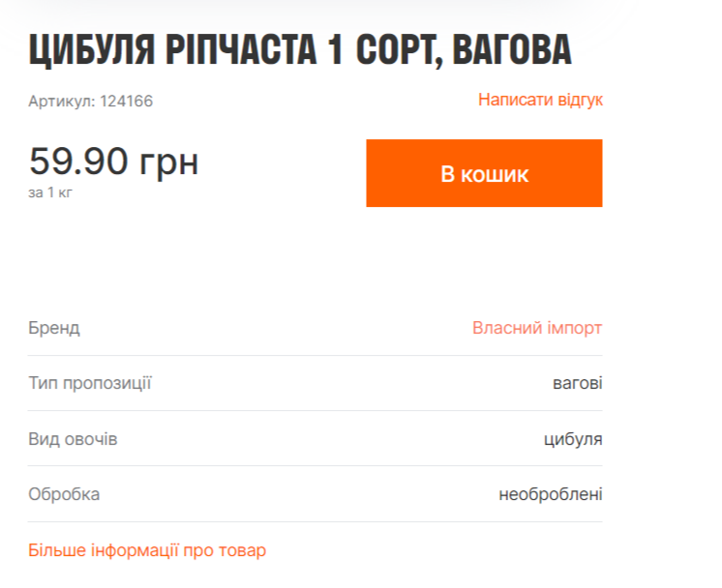Screen dimensions: 722x588
Task: Click the вагові attribute value
Action: pyautogui.click(x=577, y=383)
